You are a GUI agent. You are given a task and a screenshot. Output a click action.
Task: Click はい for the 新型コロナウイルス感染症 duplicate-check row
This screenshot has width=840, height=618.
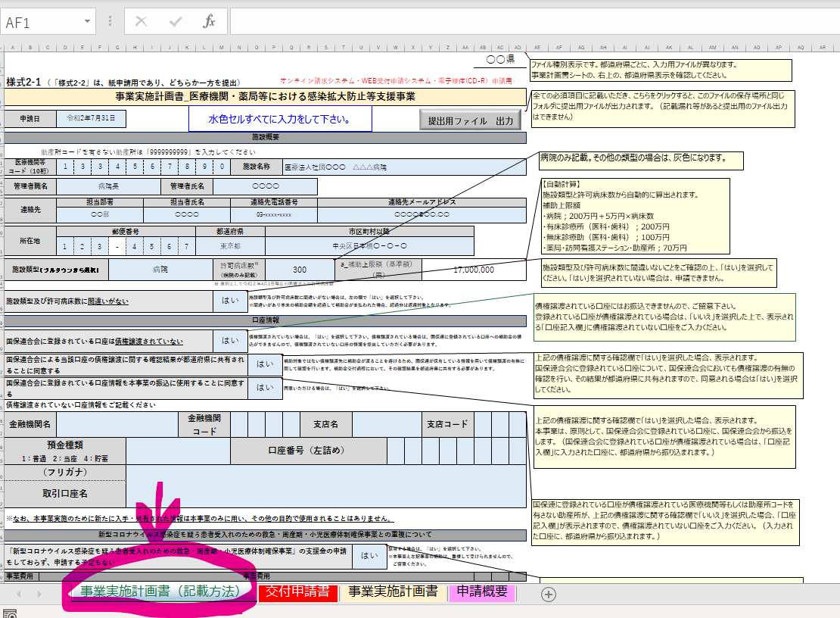coord(369,556)
